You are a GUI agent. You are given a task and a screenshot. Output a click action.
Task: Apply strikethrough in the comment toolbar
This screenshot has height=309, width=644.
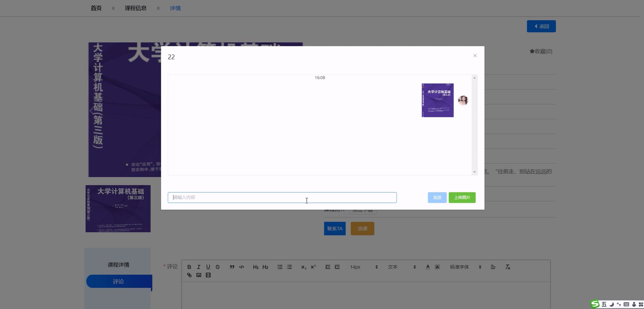[x=218, y=267]
